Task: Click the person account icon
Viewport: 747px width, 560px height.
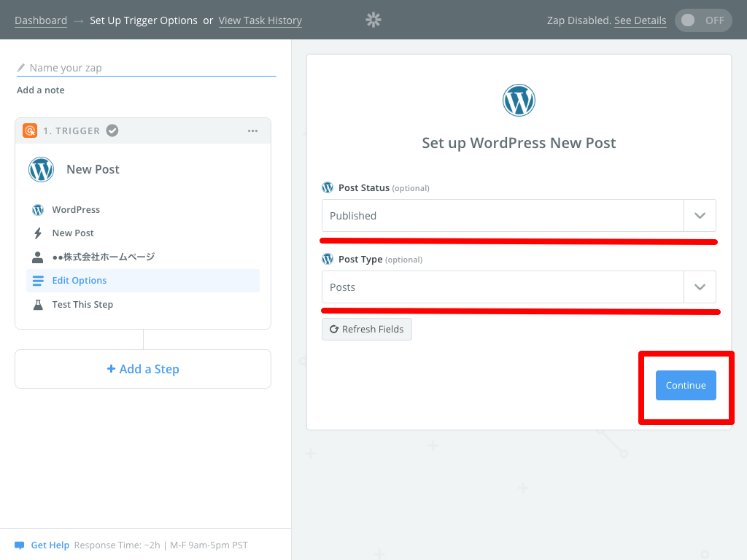Action: pos(38,257)
